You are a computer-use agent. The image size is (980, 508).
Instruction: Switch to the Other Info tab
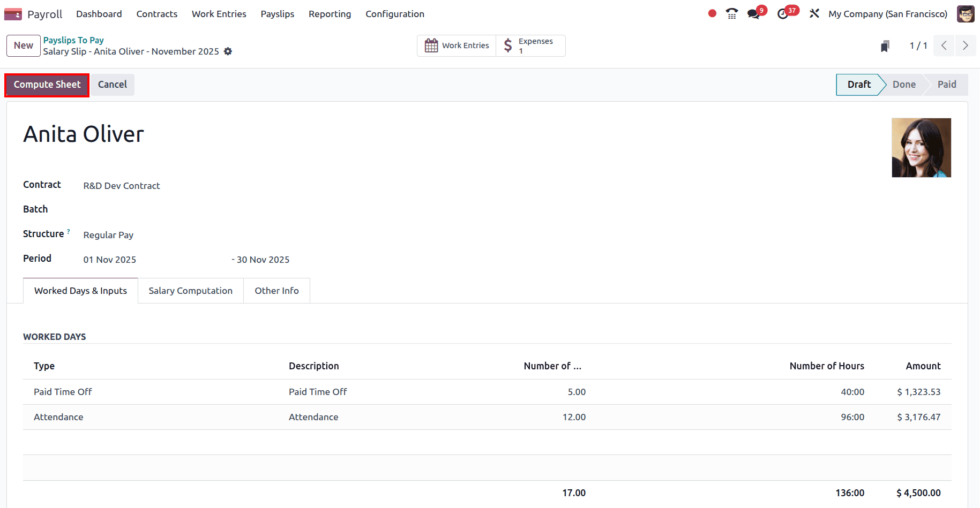276,290
